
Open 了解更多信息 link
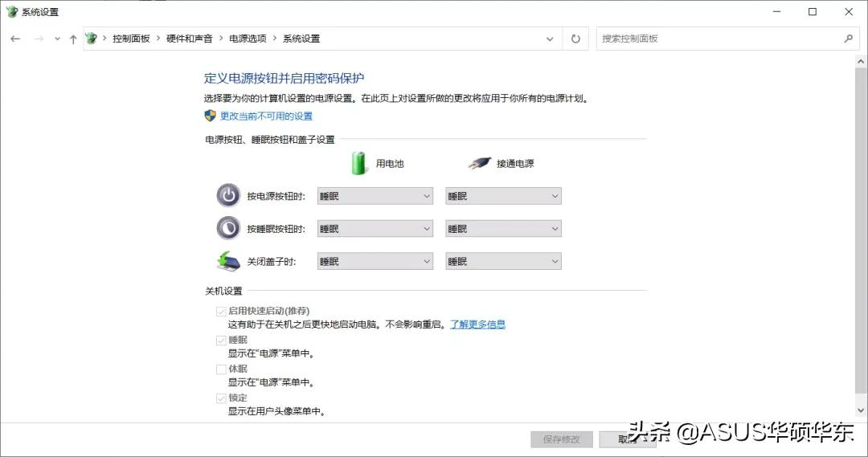(x=477, y=324)
